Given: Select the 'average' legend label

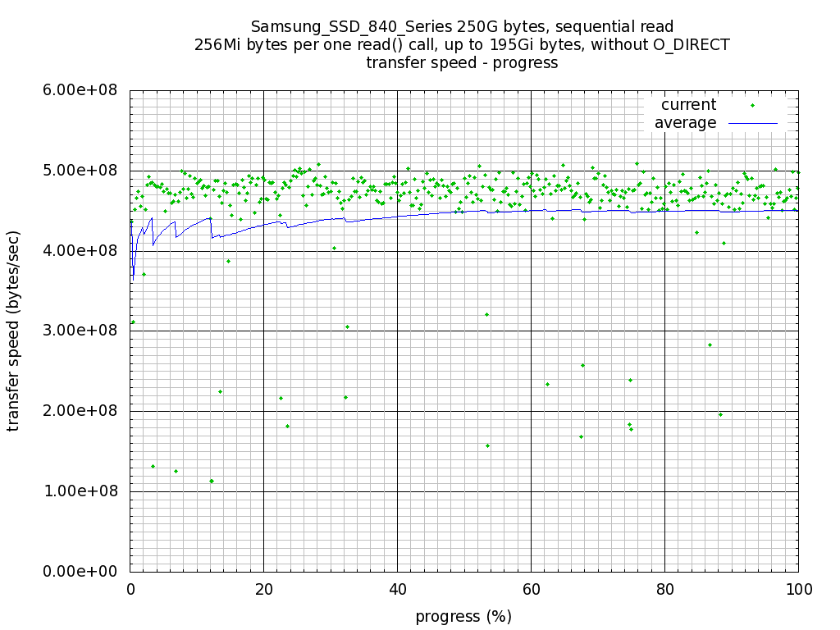Looking at the screenshot, I should tap(685, 123).
